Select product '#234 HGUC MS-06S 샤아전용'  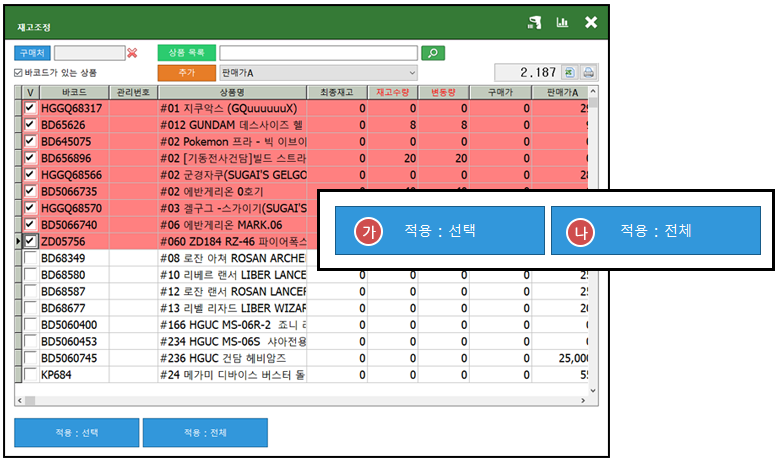232,341
